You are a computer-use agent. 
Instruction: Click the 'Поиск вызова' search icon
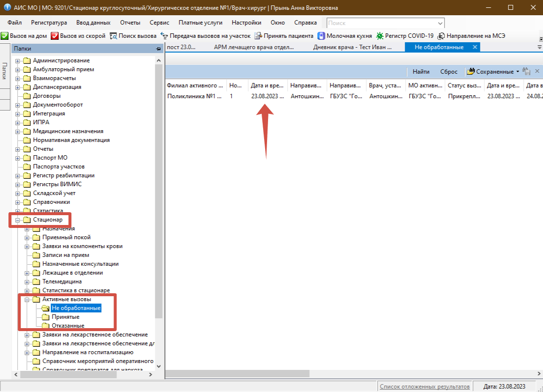113,36
